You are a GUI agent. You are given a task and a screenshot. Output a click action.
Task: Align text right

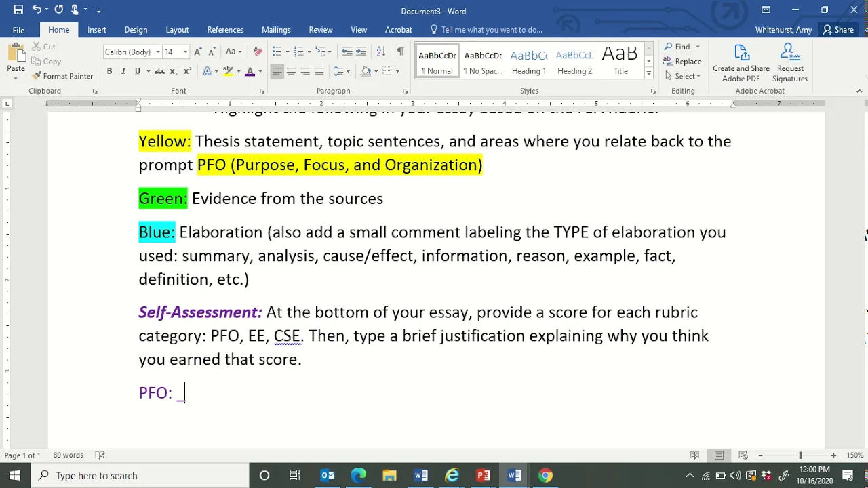[305, 71]
